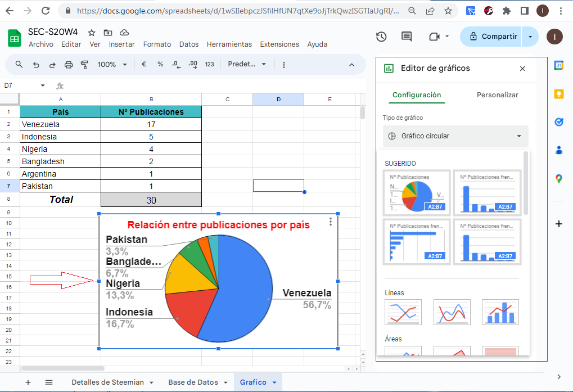Expand the side panel chevron

point(559,377)
